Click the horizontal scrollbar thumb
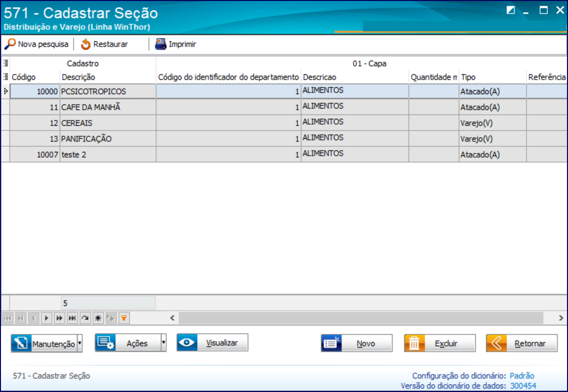Image resolution: width=568 pixels, height=392 pixels. (361, 318)
